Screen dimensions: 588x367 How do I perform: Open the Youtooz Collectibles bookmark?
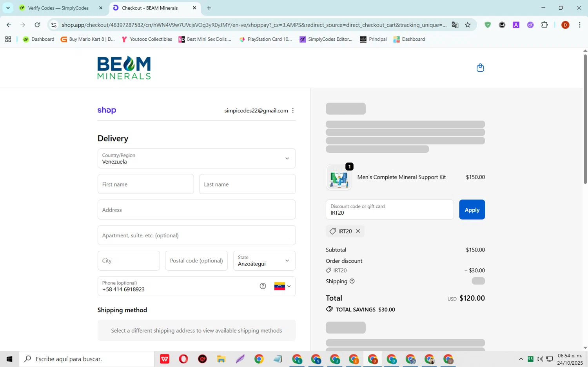[147, 39]
